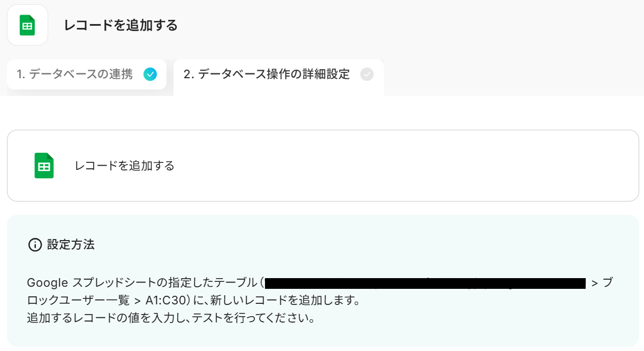Click the Google Sheets icon in page header
Viewport: 644px width, 351px height.
(x=27, y=25)
